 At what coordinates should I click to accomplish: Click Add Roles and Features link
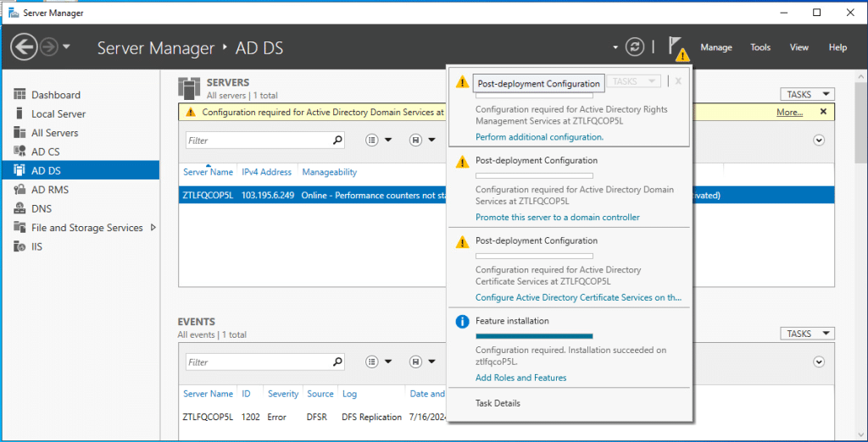[x=521, y=378]
